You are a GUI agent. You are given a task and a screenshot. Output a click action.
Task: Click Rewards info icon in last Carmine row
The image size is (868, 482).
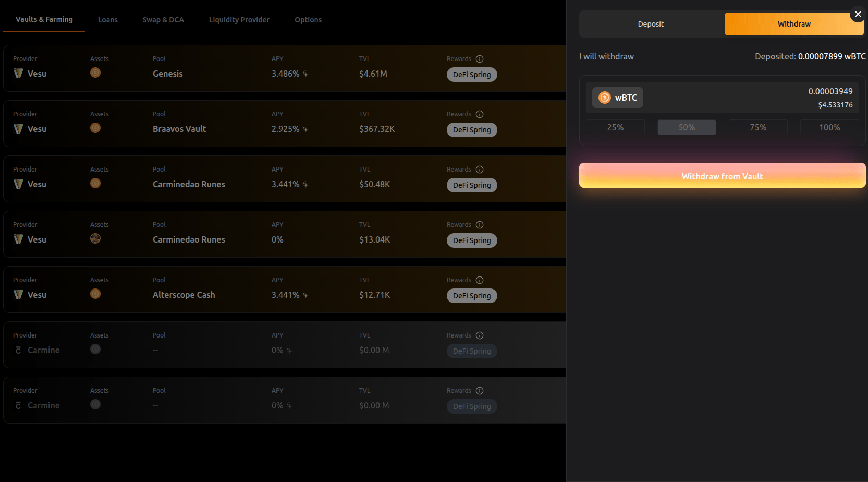click(480, 391)
